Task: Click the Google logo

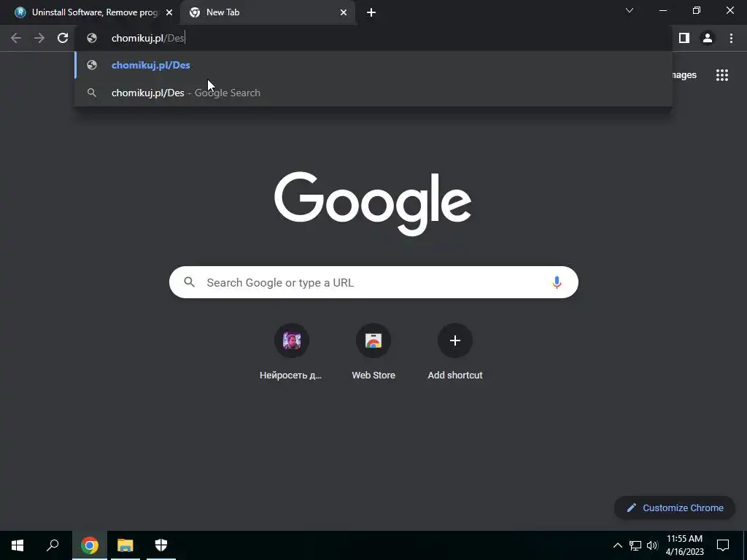Action: click(373, 204)
